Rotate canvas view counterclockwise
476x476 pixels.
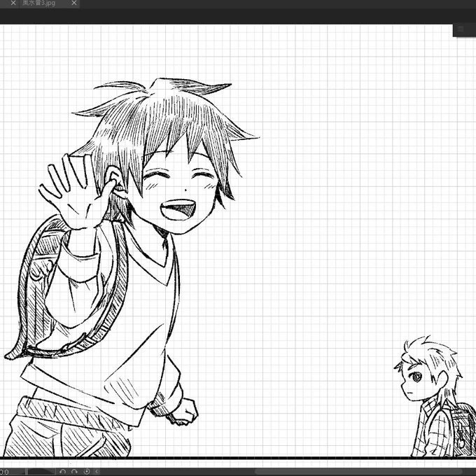point(62,471)
